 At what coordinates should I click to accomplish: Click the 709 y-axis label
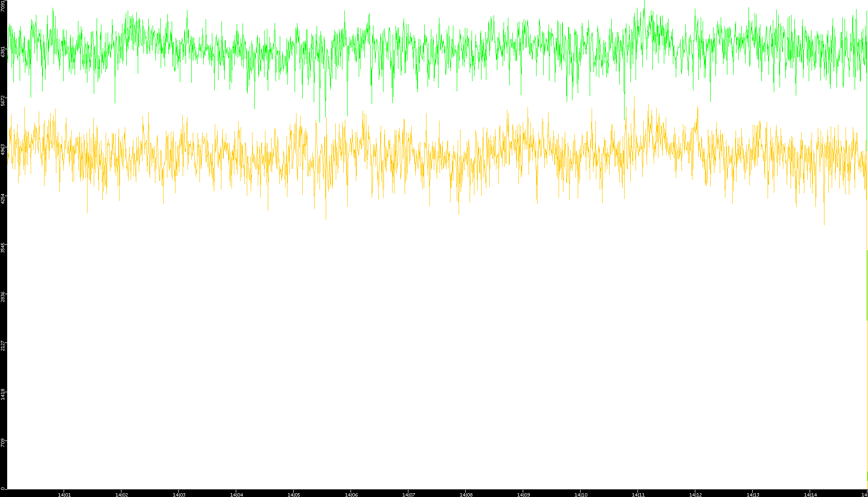(3, 442)
